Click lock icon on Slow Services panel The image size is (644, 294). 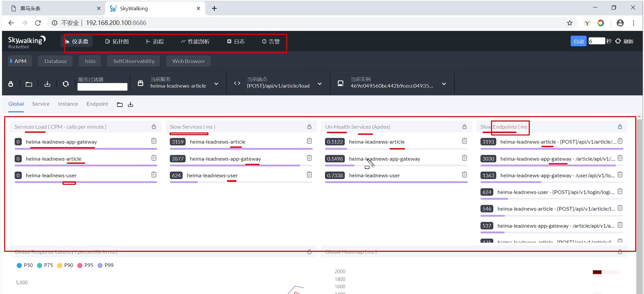point(309,127)
